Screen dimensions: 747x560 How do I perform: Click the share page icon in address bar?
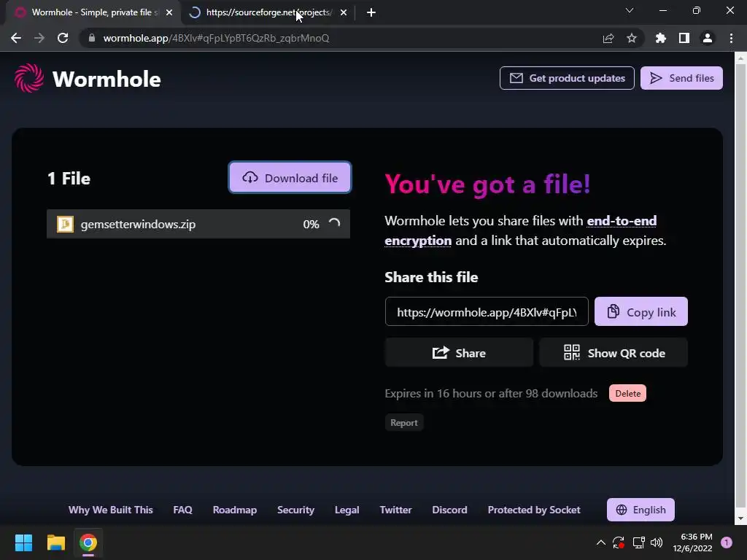point(608,38)
